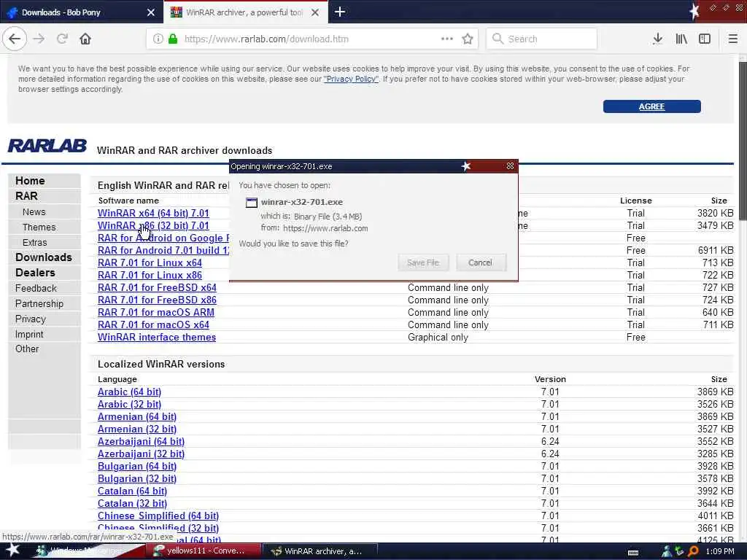
Task: Bookmark this page with the star icon
Action: [x=468, y=39]
